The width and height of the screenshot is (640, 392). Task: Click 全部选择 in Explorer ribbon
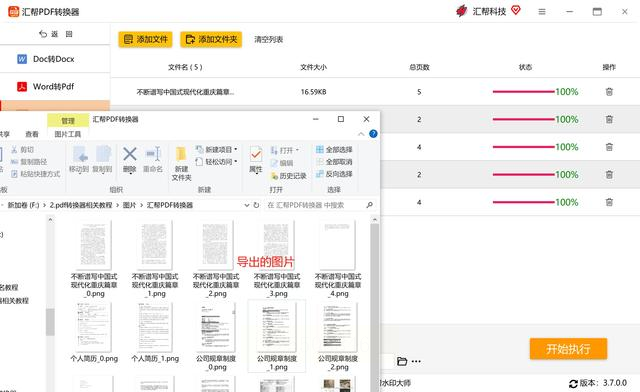(x=334, y=149)
